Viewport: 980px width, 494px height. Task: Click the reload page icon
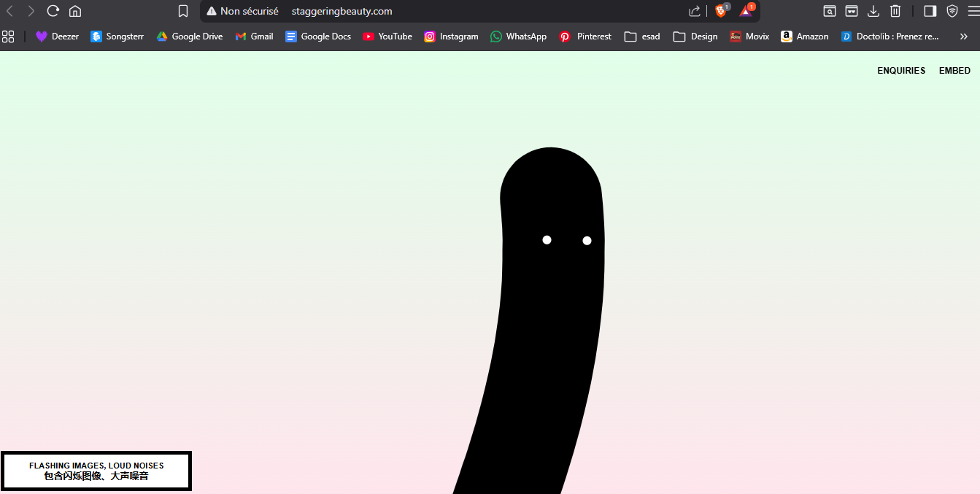pyautogui.click(x=53, y=11)
